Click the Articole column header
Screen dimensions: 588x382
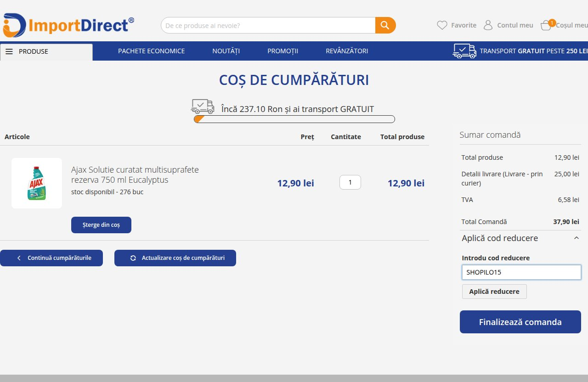click(x=17, y=137)
